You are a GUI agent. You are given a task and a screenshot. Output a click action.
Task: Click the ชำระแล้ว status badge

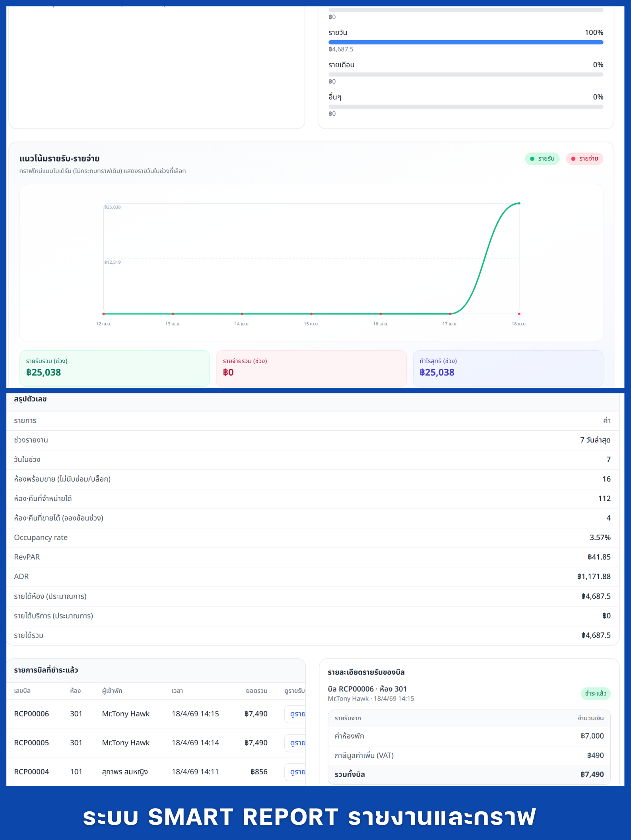[x=595, y=693]
